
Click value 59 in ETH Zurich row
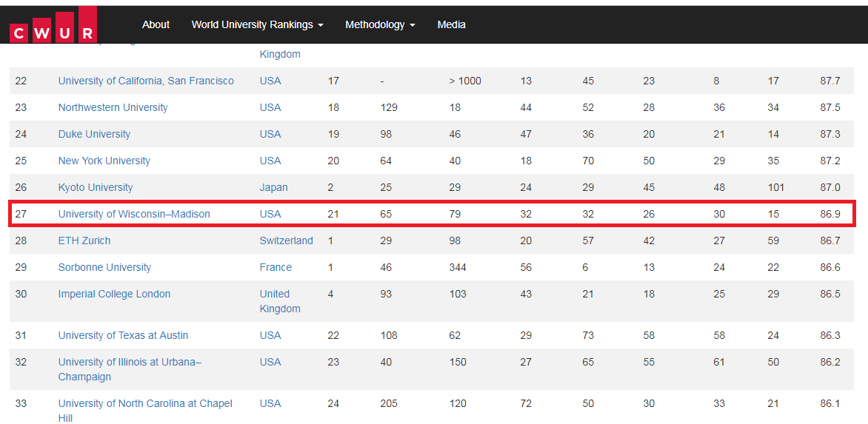click(x=773, y=240)
